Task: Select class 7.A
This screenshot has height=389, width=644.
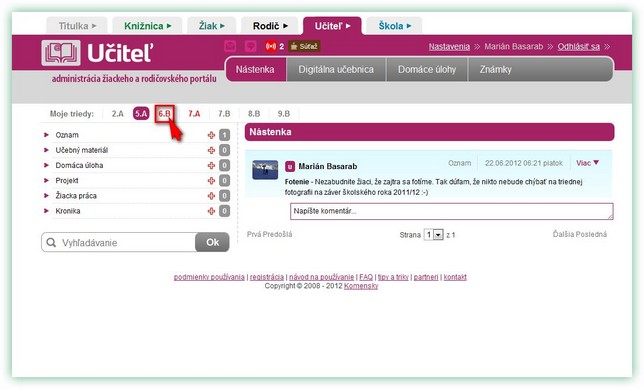Action: (x=194, y=114)
